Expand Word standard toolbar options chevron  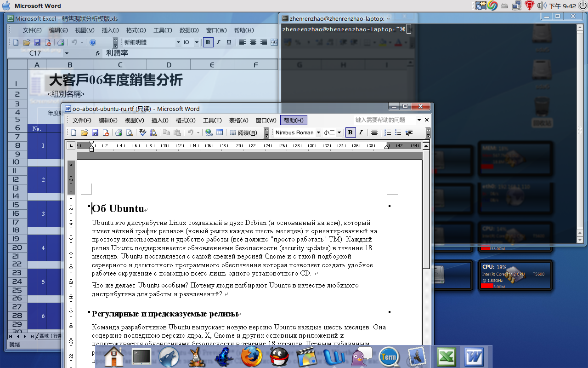[266, 132]
